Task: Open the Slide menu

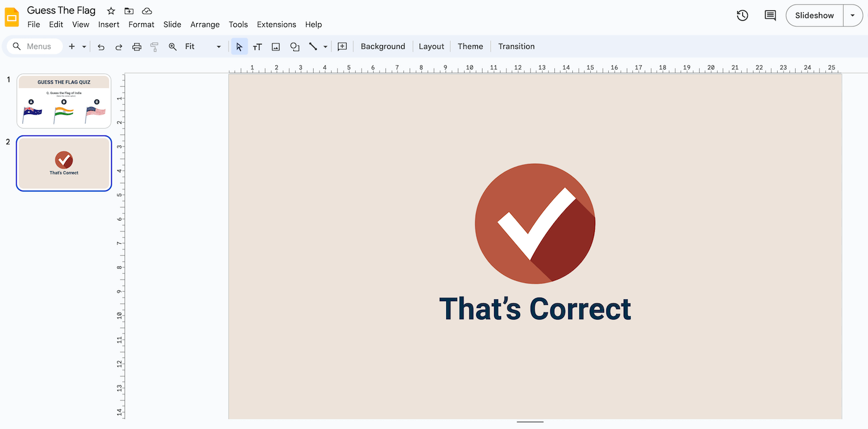Action: (x=172, y=24)
